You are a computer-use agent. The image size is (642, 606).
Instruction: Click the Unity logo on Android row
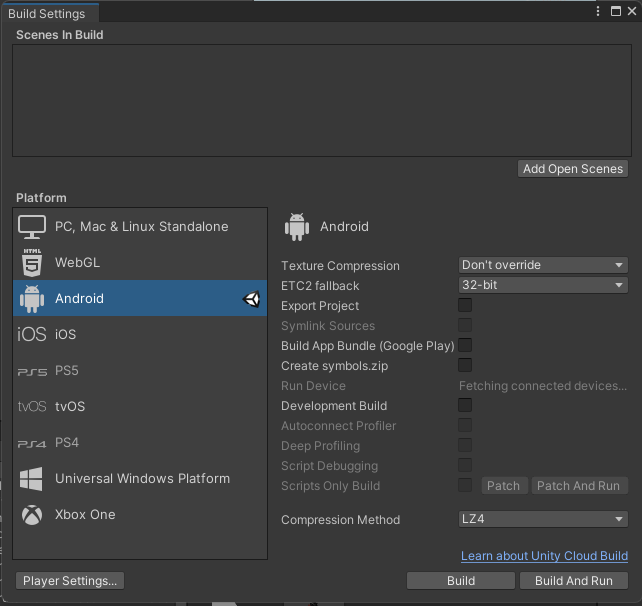coord(251,299)
